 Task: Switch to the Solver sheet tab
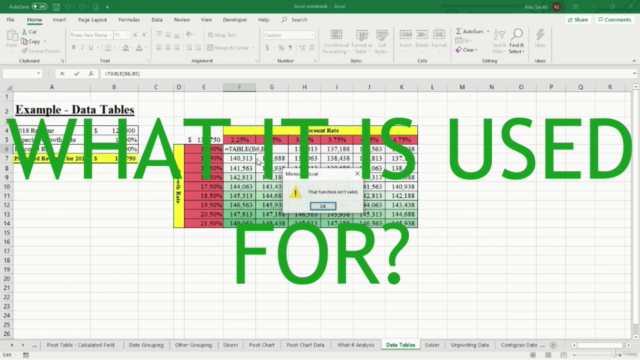[432, 345]
